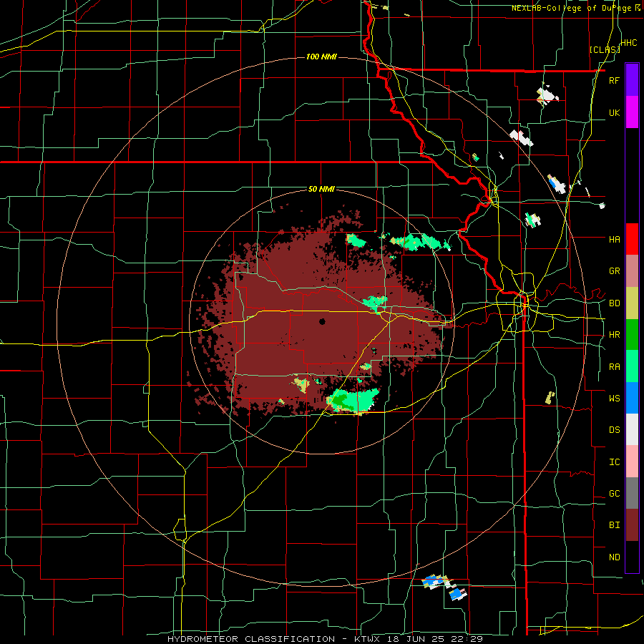Screen dimensions: 644x644
Task: Click the "GC" legend label
Action: pos(615,494)
